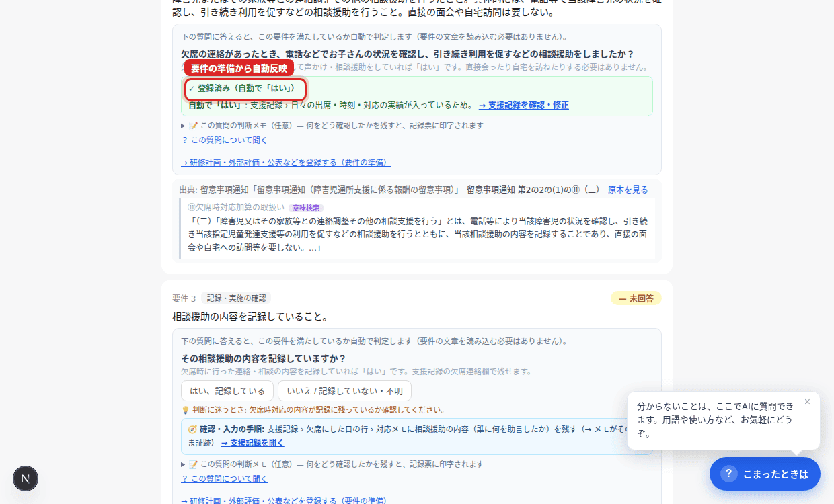The height and width of the screenshot is (504, 834).
Task: Click the compass icon beside 確認・入力の手順
Action: pyautogui.click(x=192, y=429)
